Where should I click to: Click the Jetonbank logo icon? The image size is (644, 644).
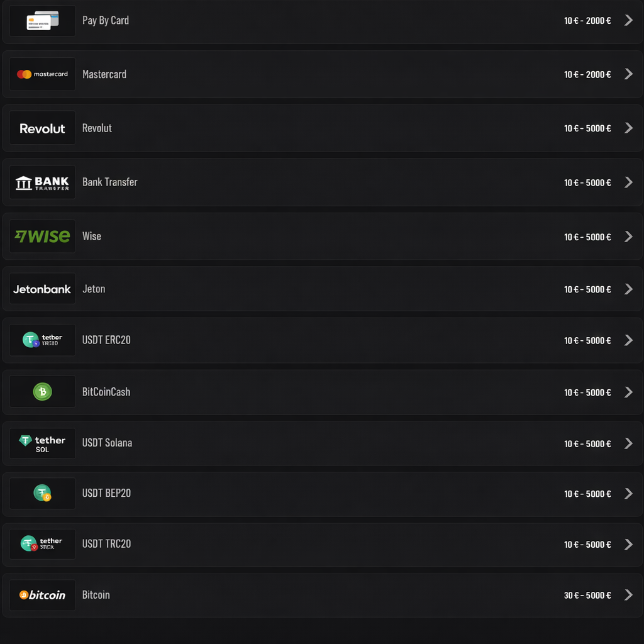pos(42,289)
